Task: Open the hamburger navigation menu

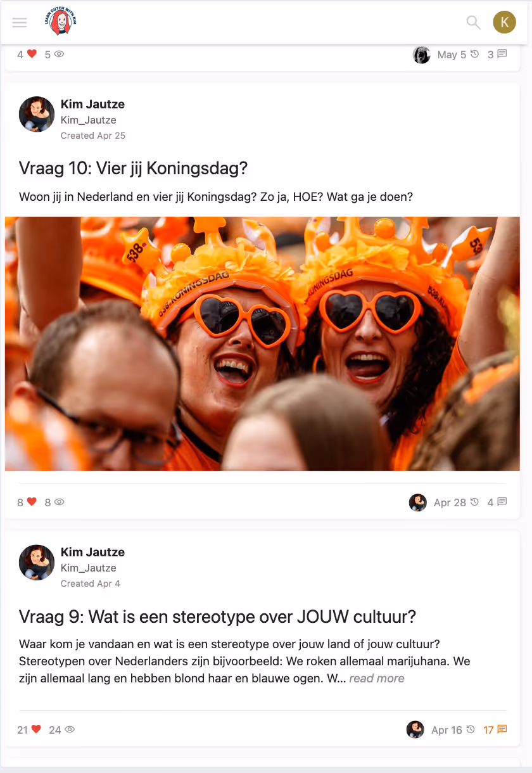Action: (x=20, y=22)
